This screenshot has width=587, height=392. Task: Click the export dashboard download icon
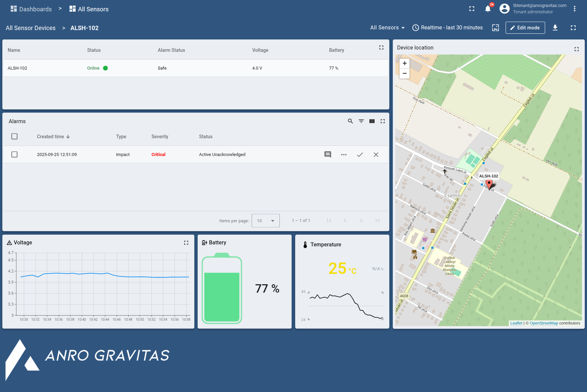click(x=555, y=28)
